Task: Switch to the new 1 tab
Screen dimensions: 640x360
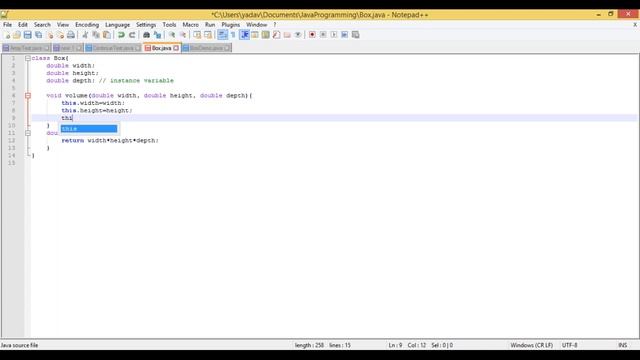Action: point(67,48)
